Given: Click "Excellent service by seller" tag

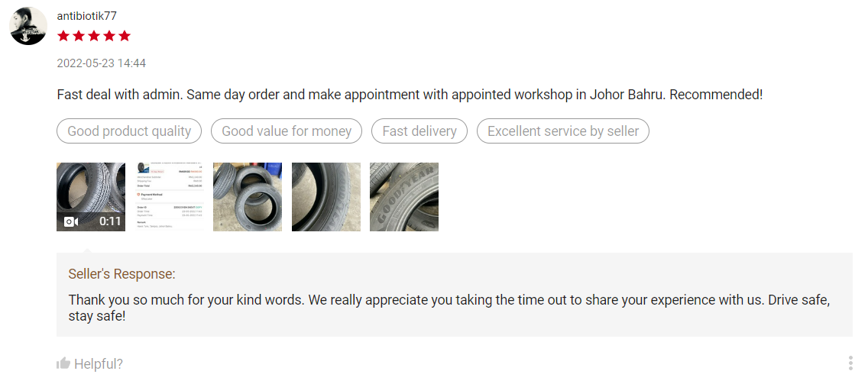Looking at the screenshot, I should coord(563,131).
